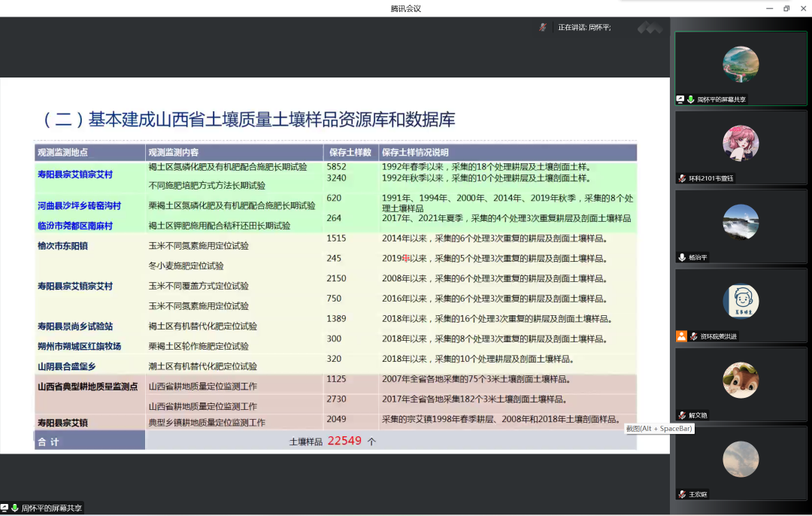The image size is (812, 516).
Task: Click the sample count 1389
Action: 336,319
